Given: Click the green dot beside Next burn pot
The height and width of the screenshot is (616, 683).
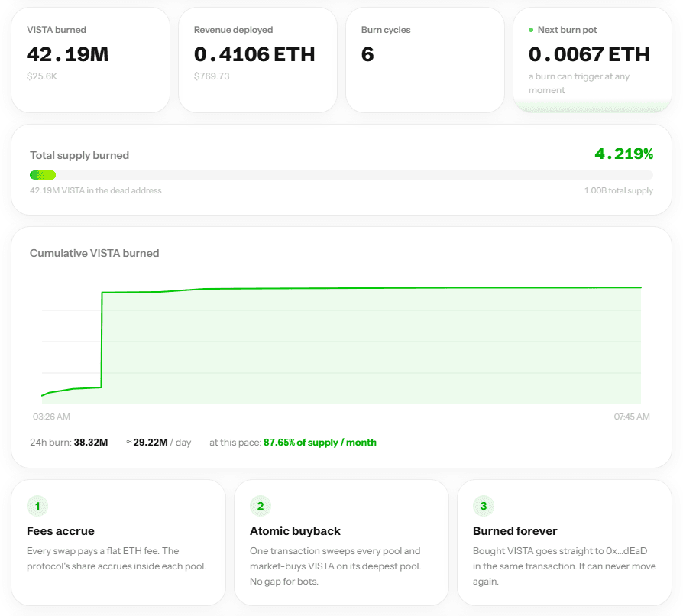Looking at the screenshot, I should coord(531,30).
